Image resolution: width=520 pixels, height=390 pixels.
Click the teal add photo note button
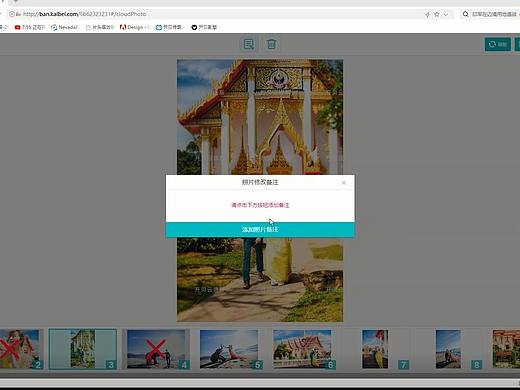[260, 230]
